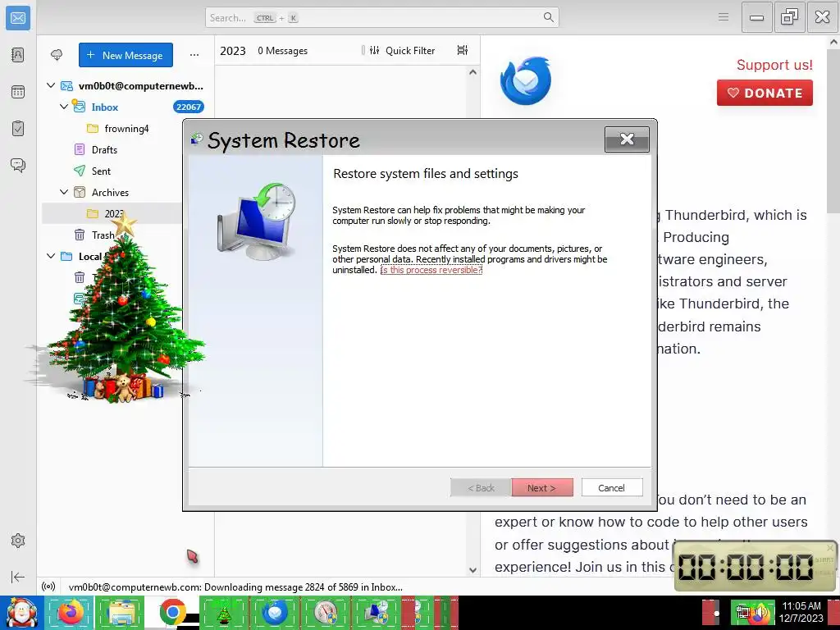Click message list scrollbar up arrow
Viewport: 840px width, 630px height.
point(472,72)
